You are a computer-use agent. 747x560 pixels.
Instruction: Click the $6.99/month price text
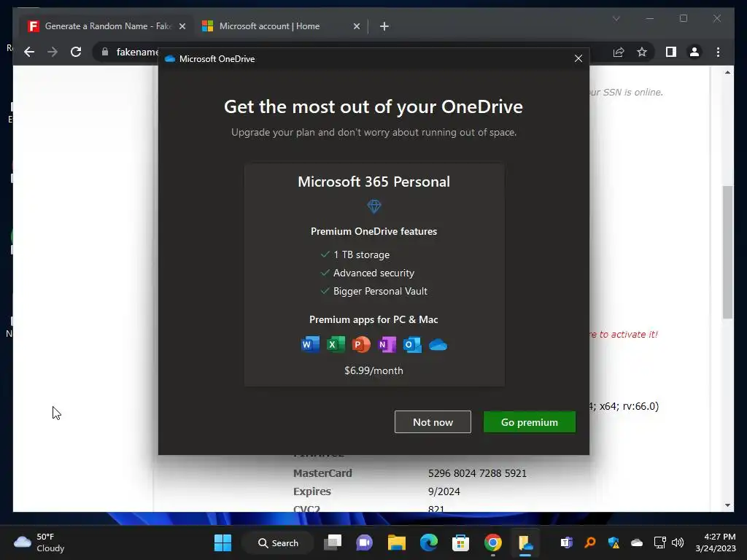pyautogui.click(x=374, y=370)
